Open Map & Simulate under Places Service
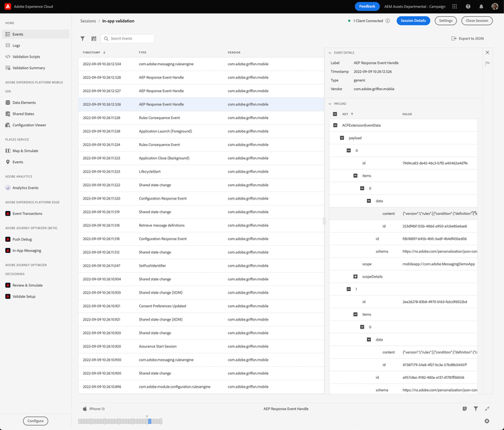 tap(25, 151)
